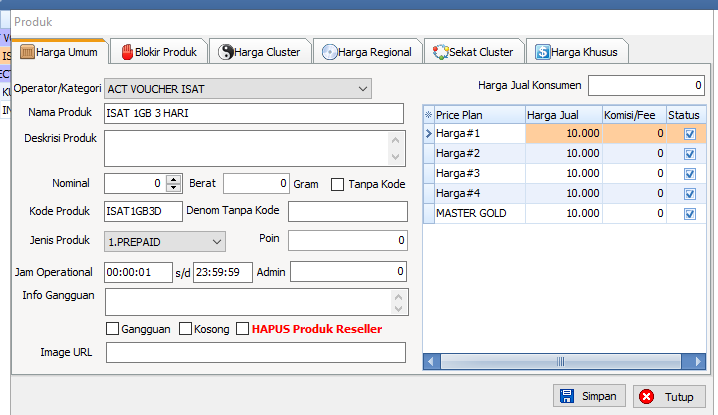Click the Komisi/Fee cell for Harga#3
This screenshot has height=415, width=718.
pyautogui.click(x=634, y=174)
